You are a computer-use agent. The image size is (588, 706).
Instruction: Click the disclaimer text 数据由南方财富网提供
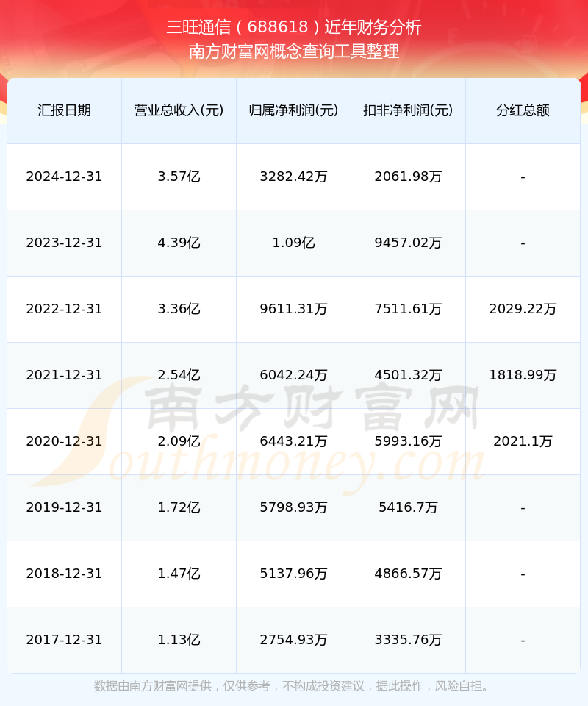point(152,686)
